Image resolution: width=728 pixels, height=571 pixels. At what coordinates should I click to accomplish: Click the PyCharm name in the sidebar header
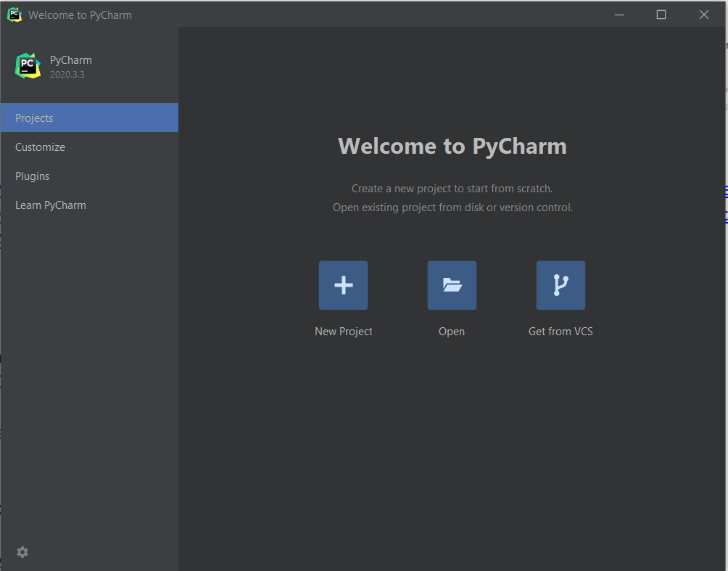71,60
